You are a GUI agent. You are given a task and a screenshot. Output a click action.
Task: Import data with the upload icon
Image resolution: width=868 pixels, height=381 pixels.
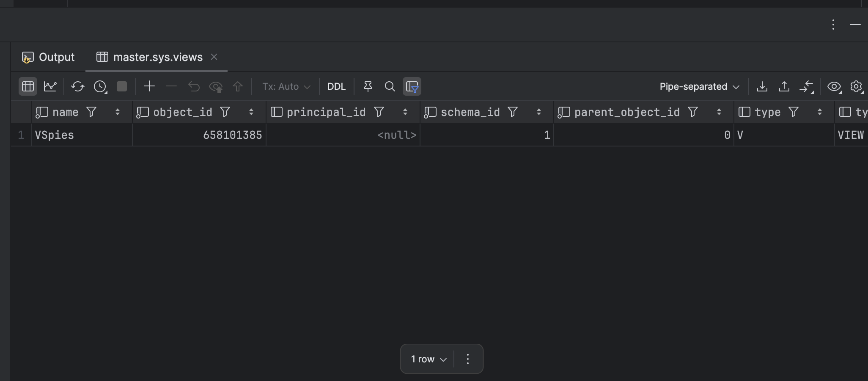point(784,86)
